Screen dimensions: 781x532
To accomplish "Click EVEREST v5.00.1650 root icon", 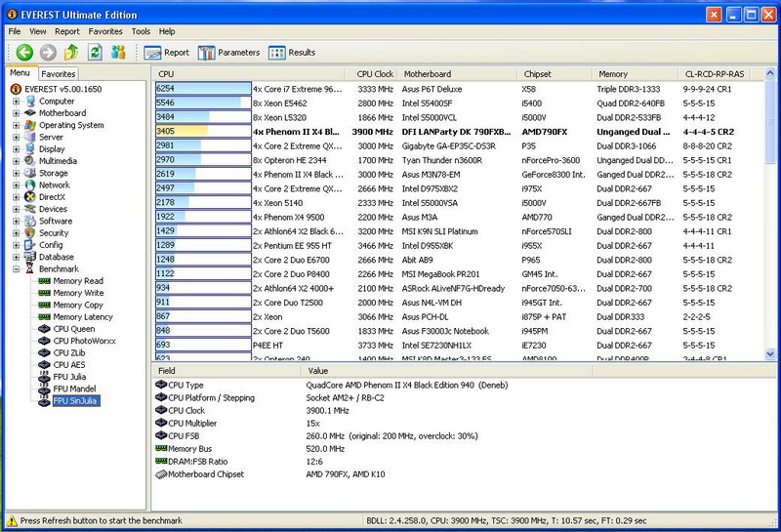I will [x=16, y=89].
